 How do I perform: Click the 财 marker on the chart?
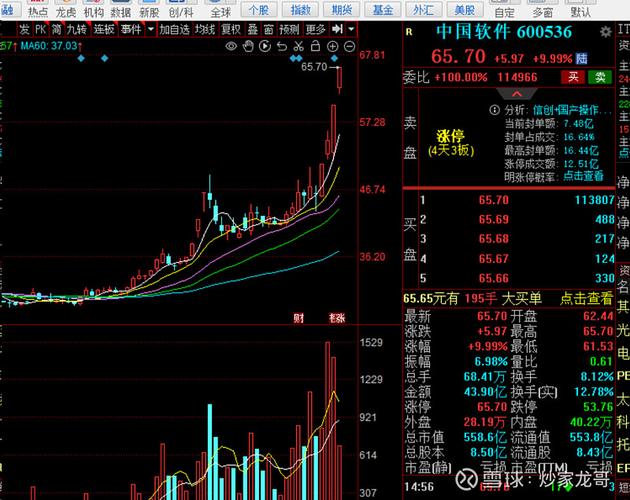tap(299, 318)
